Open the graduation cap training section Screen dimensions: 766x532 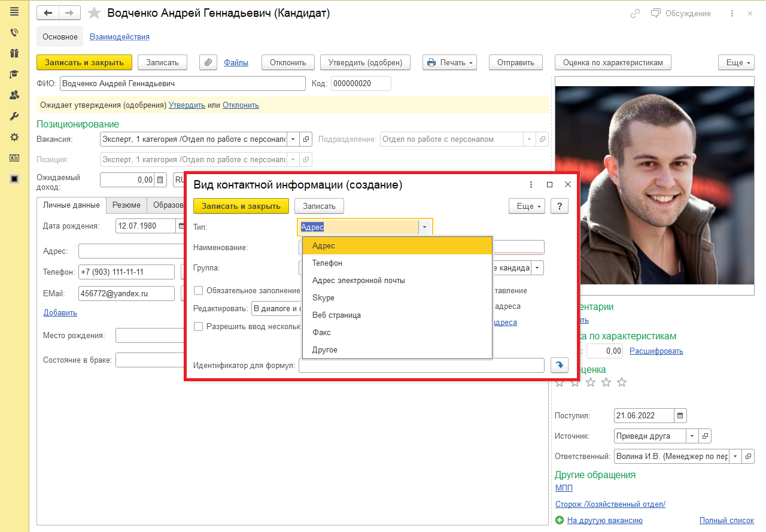coord(14,74)
